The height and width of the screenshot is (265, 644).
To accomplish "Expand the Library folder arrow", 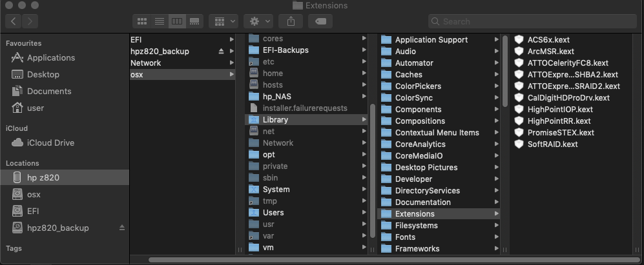I will pyautogui.click(x=364, y=120).
